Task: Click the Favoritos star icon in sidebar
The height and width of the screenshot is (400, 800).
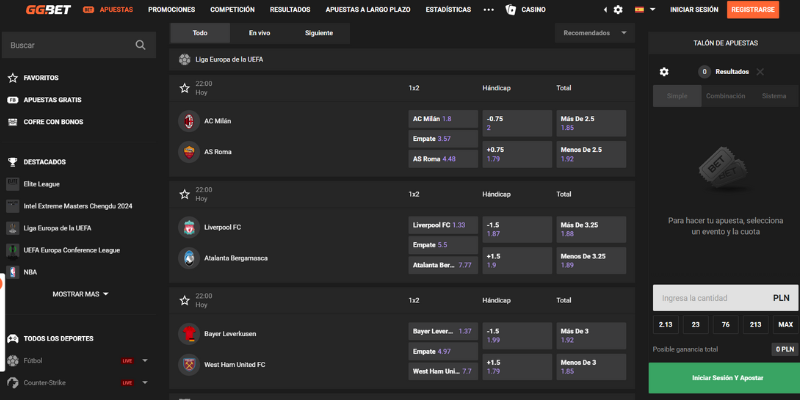Action: [13, 78]
